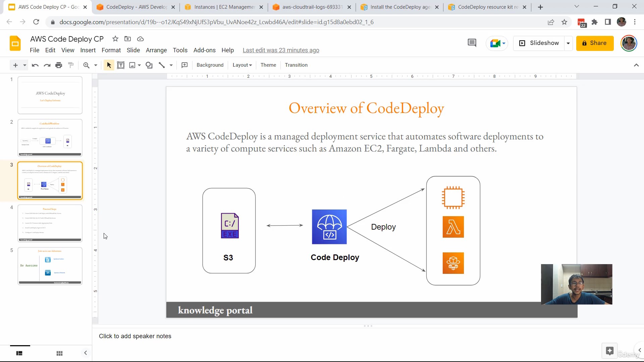Viewport: 644px width, 362px height.
Task: Open the Layout dropdown
Action: click(x=242, y=65)
